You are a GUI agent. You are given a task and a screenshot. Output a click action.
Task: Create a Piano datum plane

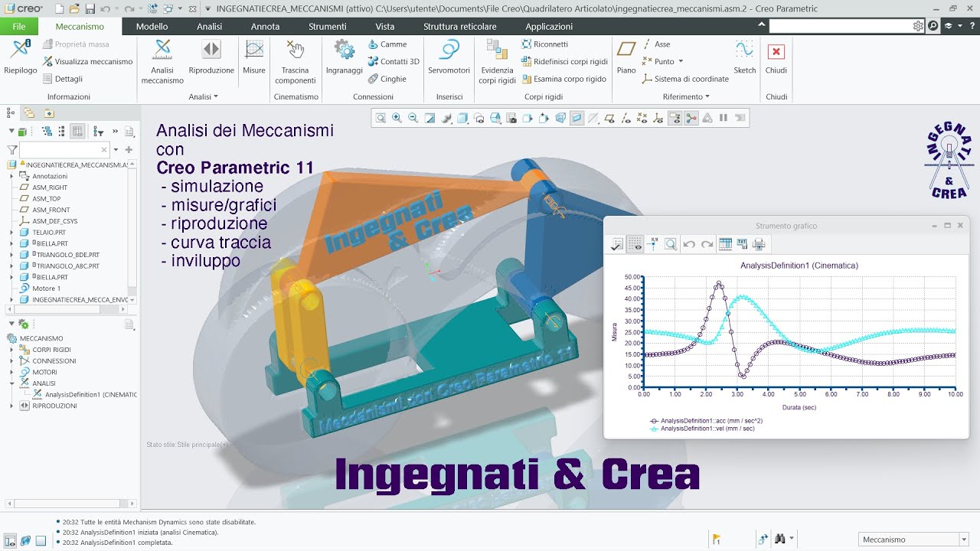[626, 57]
